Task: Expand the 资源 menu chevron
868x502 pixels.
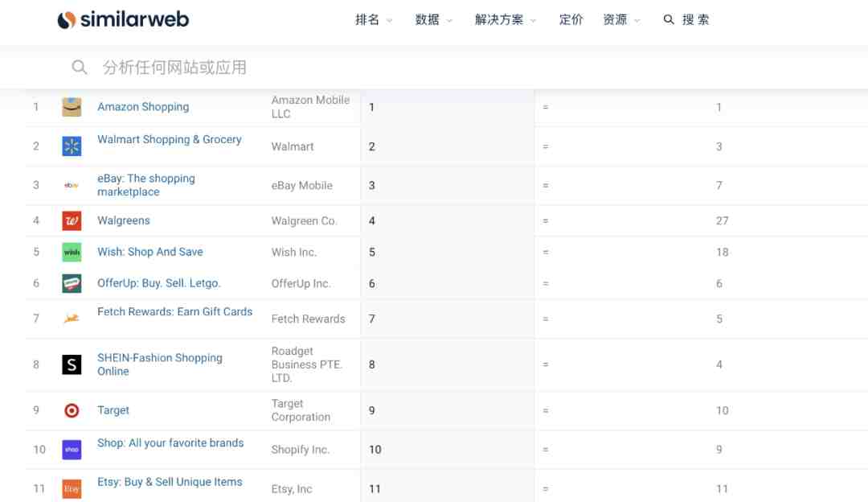Action: (x=637, y=20)
